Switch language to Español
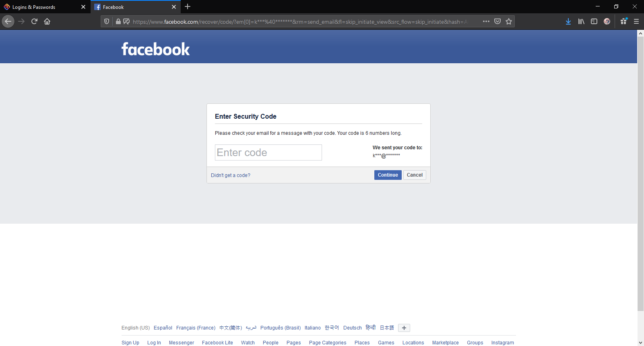The image size is (644, 346). (x=163, y=328)
